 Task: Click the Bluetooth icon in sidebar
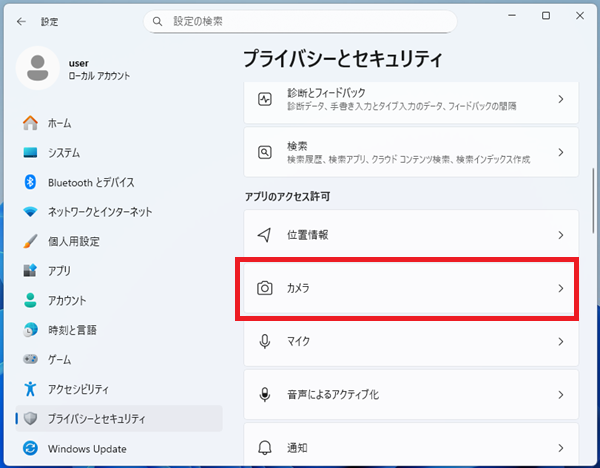(x=30, y=182)
